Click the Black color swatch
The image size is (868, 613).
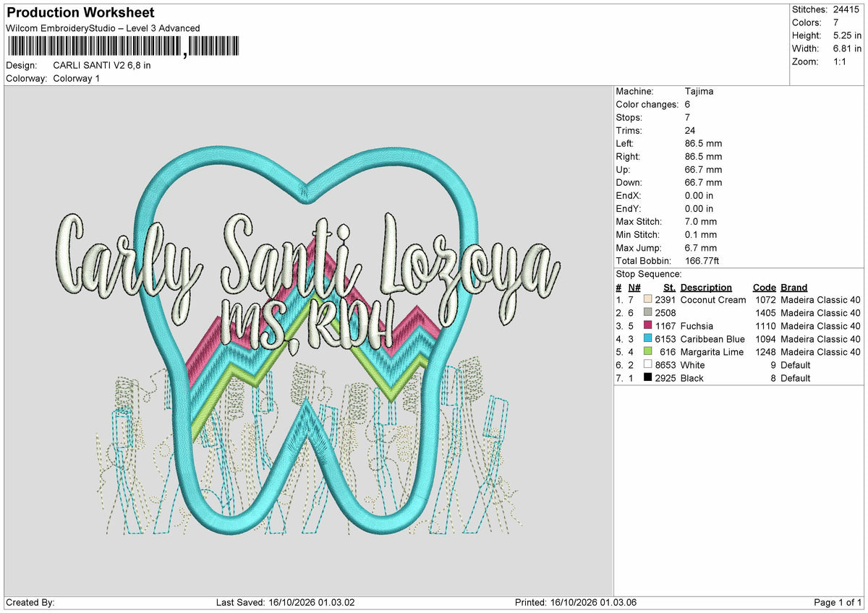pos(647,377)
